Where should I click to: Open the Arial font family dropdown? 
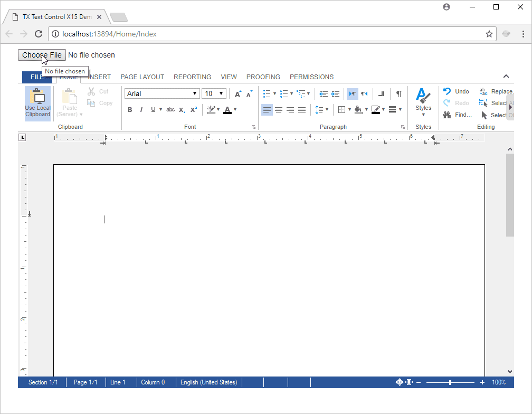pyautogui.click(x=195, y=93)
